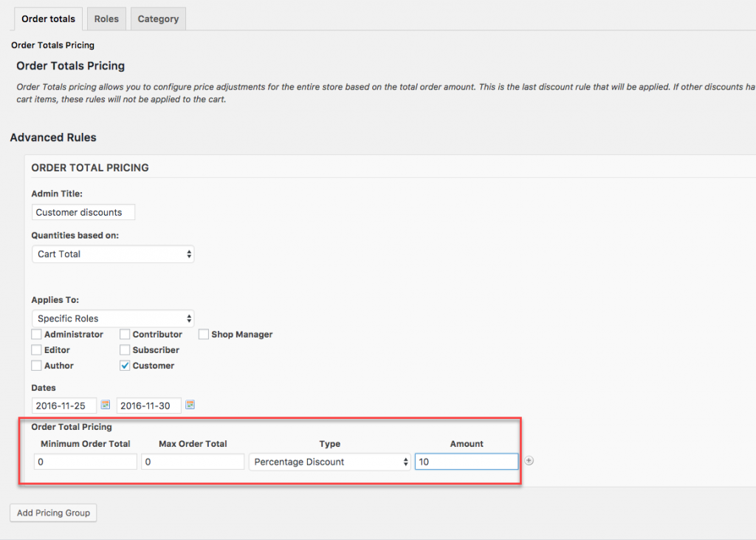Focus the Admin Title field

pos(83,212)
